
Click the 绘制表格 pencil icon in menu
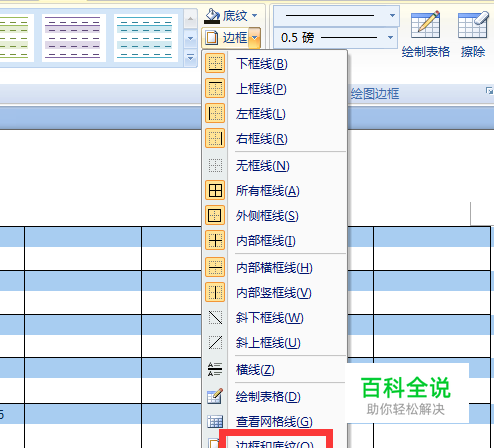coord(215,396)
